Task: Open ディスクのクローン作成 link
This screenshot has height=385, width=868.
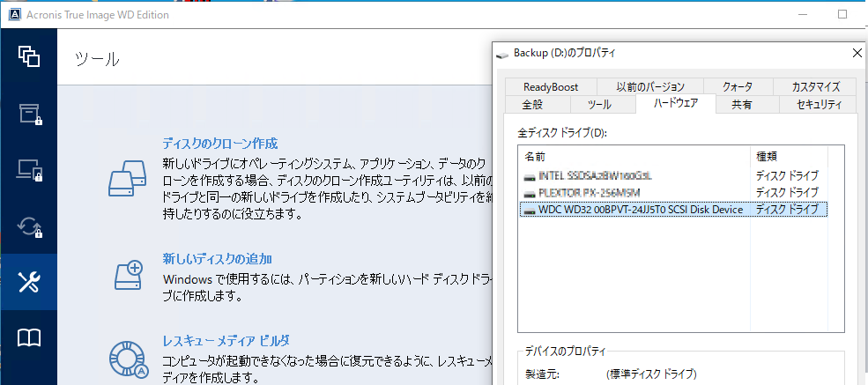Action: coord(219,144)
